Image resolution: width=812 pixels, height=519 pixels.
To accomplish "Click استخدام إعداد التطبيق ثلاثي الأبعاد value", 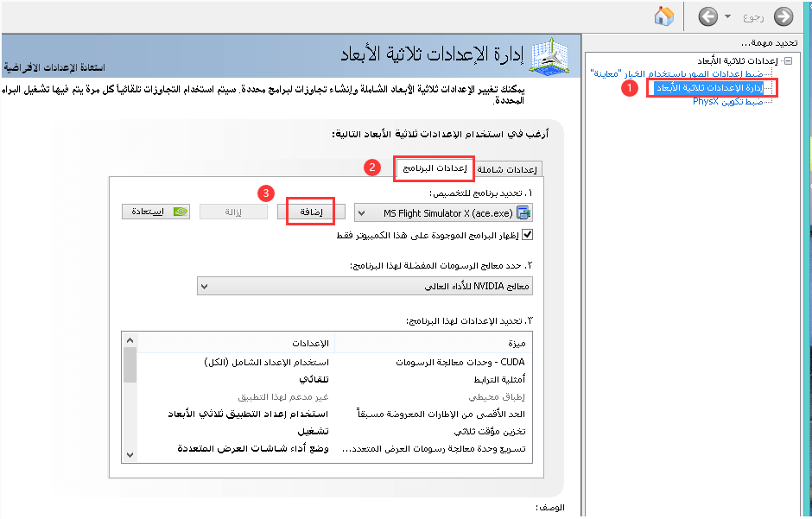I will click(248, 414).
